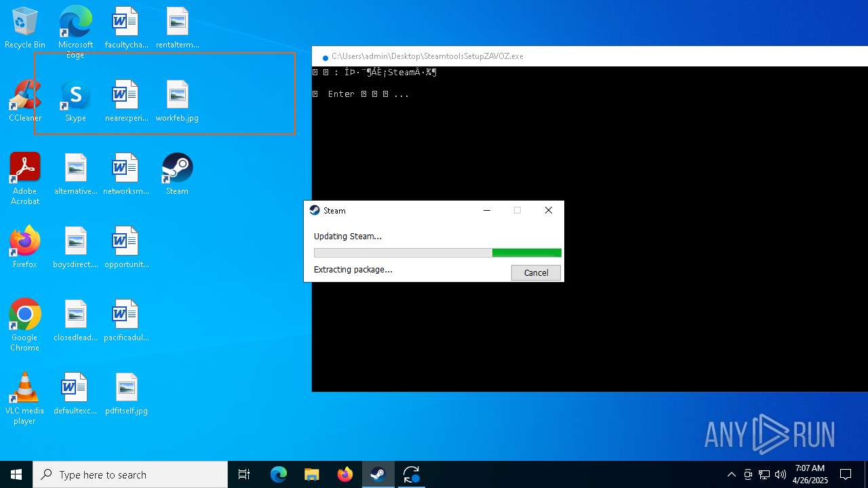This screenshot has width=868, height=488.
Task: Cancel the Steam update
Action: [536, 272]
